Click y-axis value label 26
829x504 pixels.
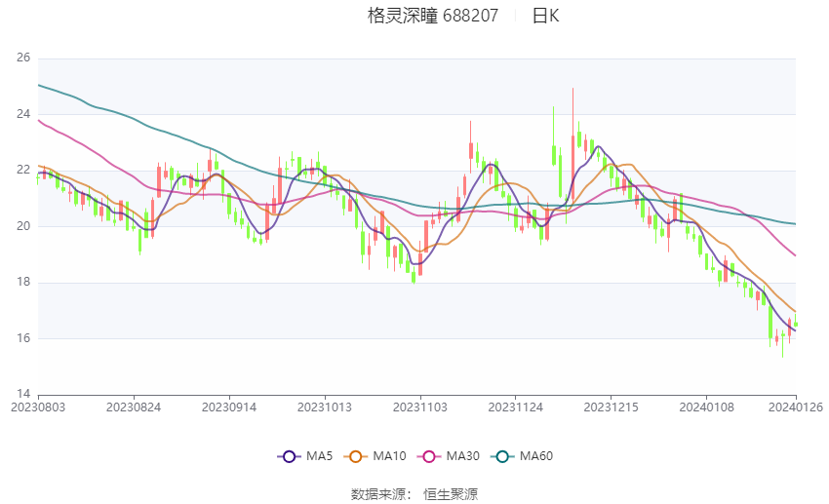(x=23, y=58)
